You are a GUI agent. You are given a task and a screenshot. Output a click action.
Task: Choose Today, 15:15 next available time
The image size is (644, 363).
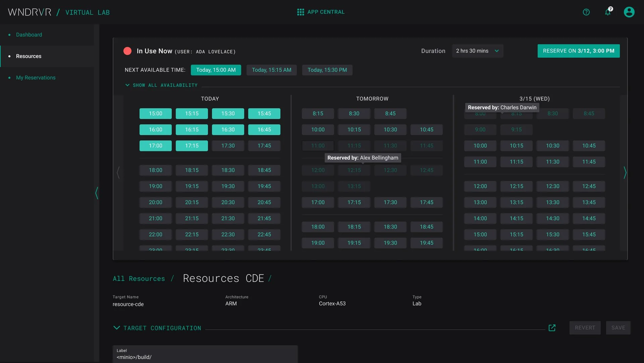(x=271, y=70)
